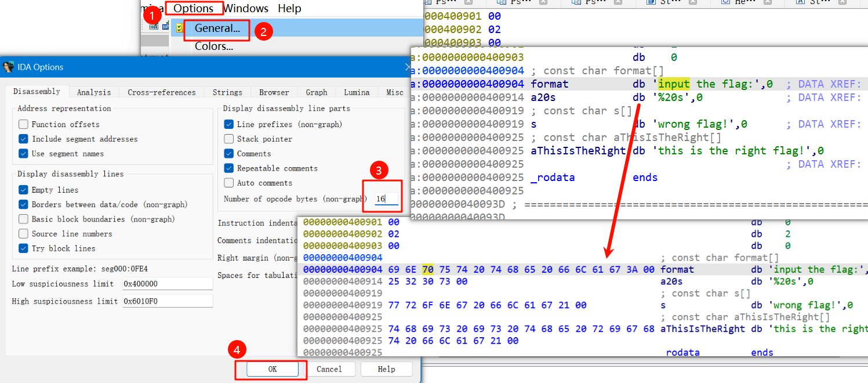
Task: Click the format label in upper listing
Action: click(x=550, y=84)
